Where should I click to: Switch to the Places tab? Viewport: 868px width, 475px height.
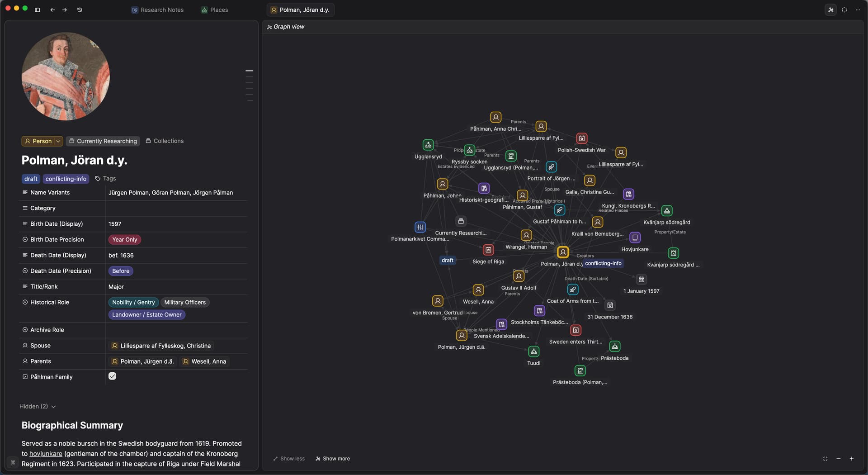214,10
